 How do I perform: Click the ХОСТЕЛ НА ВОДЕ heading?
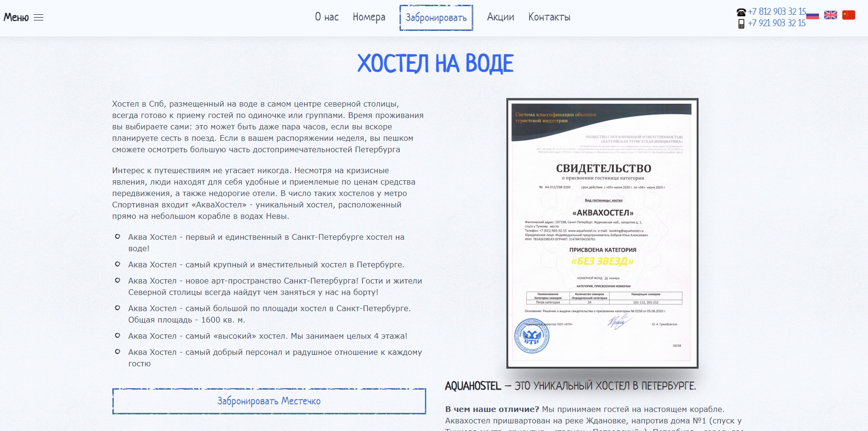(x=435, y=63)
